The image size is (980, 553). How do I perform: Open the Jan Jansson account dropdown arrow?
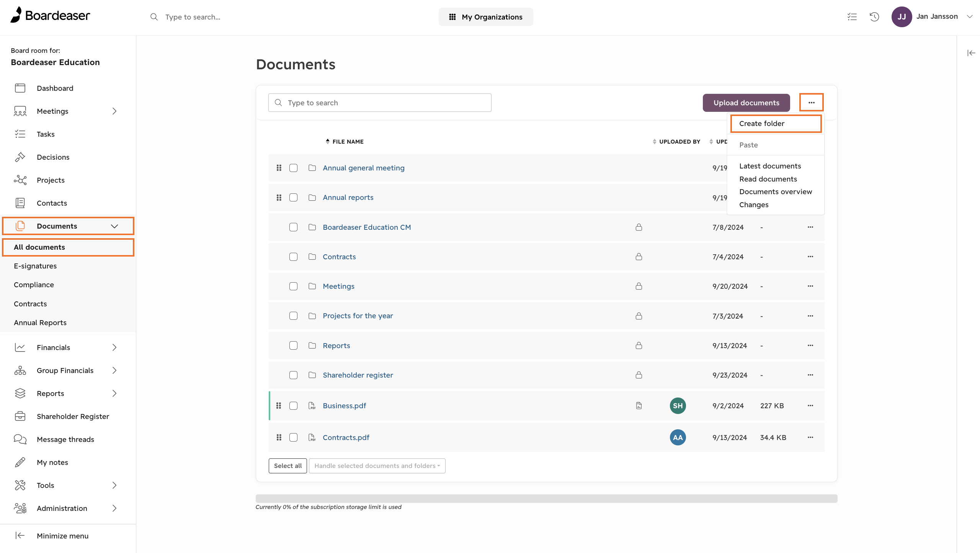pos(970,16)
